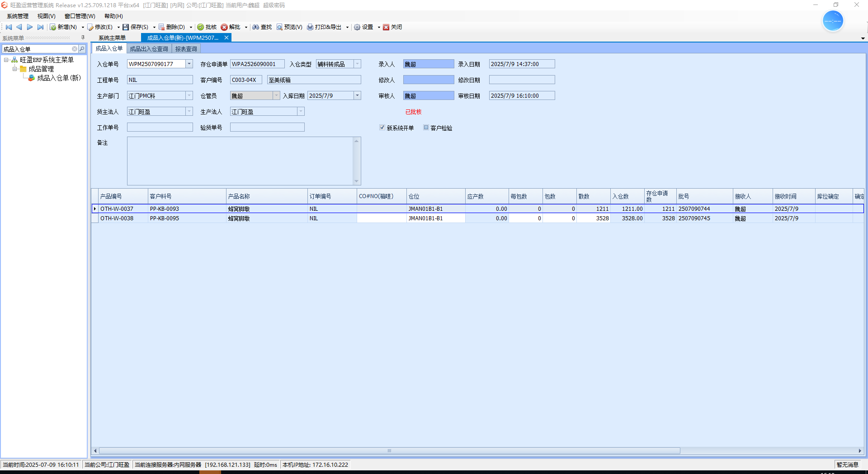The width and height of the screenshot is (868, 474).
Task: Open the 货主法人 dropdown
Action: [189, 111]
